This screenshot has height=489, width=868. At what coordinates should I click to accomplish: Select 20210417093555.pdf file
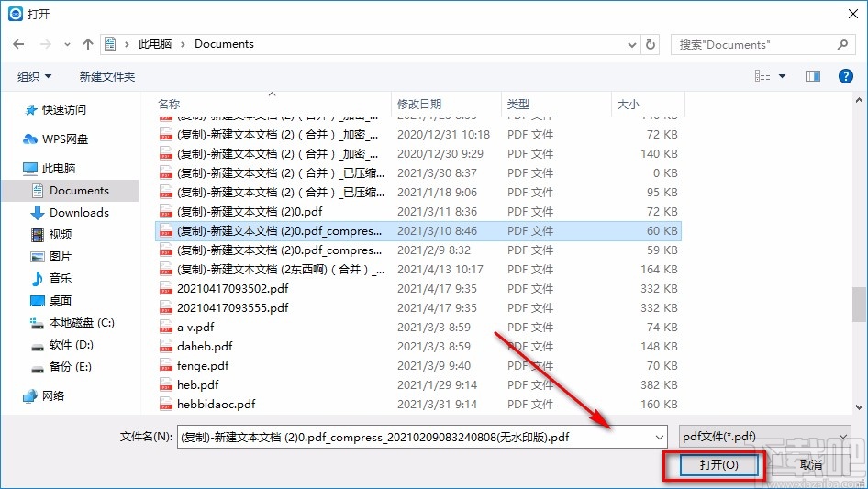click(418, 308)
